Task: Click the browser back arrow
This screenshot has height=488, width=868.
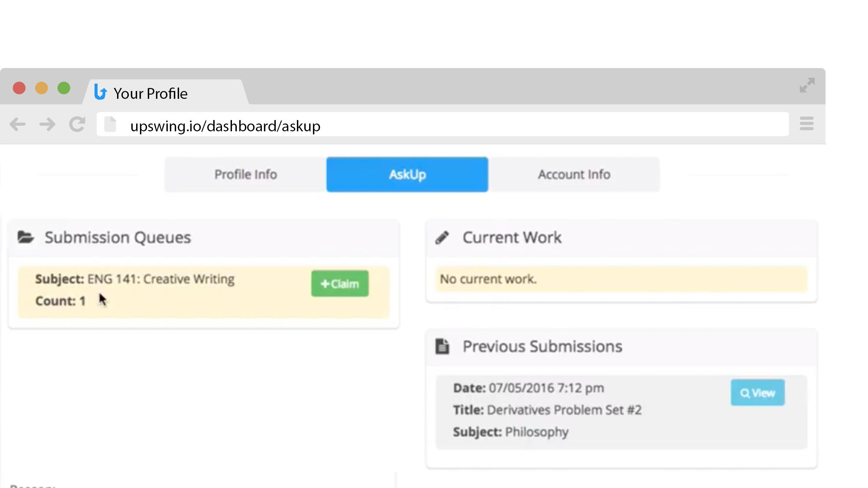Action: 18,124
